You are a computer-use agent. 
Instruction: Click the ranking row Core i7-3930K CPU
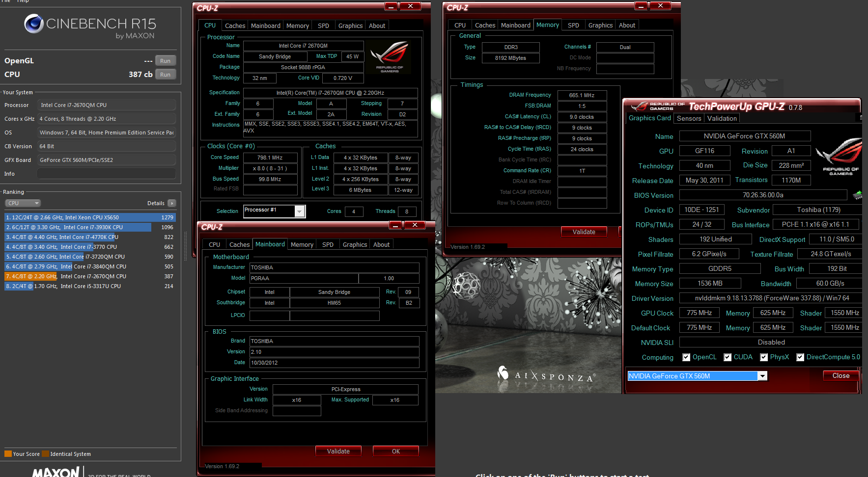90,227
